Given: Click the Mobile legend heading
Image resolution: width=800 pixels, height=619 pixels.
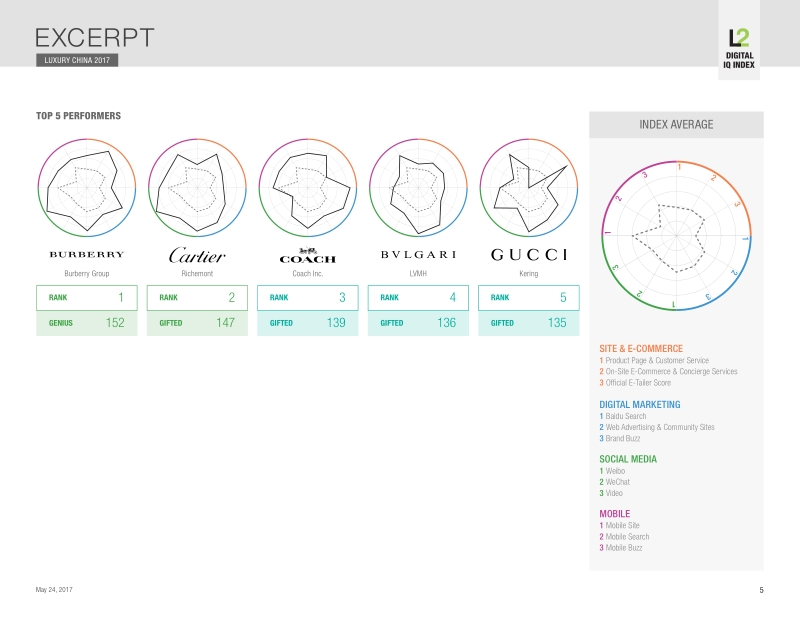Looking at the screenshot, I should pos(615,514).
